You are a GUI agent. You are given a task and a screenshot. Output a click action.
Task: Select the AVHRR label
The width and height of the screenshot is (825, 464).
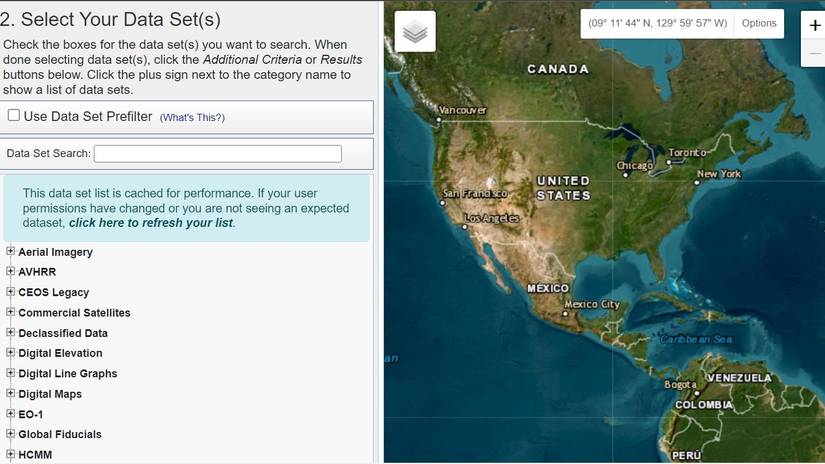pyautogui.click(x=37, y=272)
